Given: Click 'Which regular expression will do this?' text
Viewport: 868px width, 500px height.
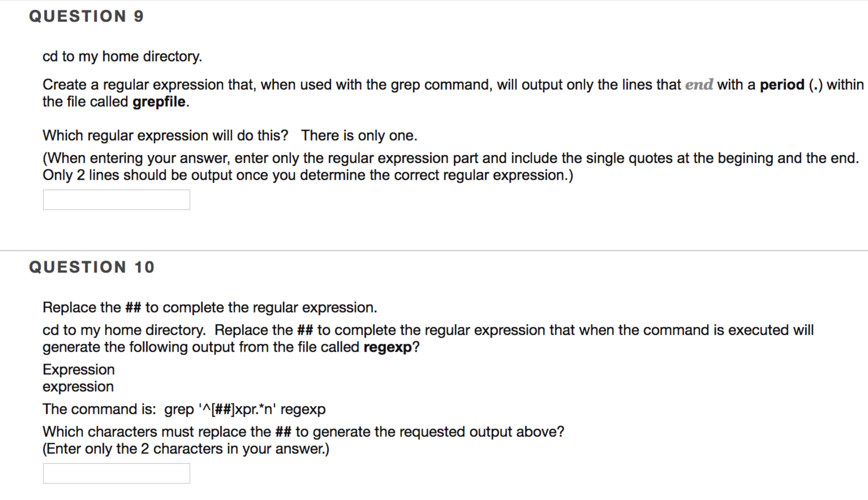Looking at the screenshot, I should [x=165, y=135].
